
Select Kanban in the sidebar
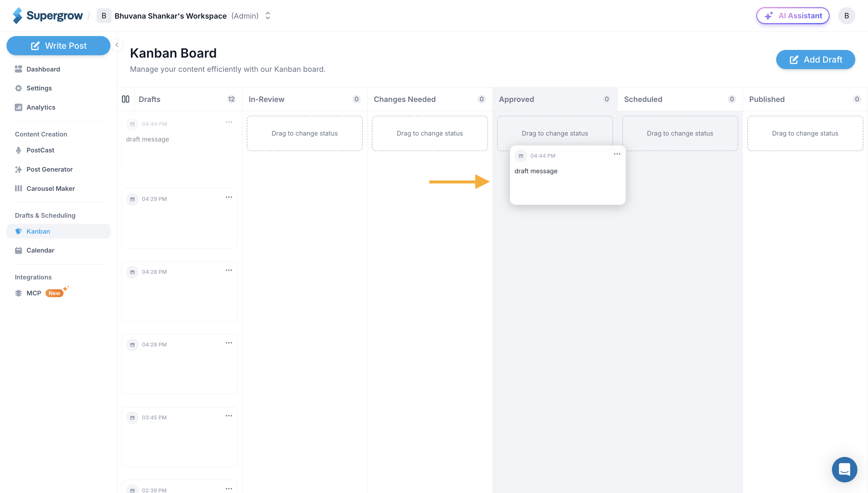pos(58,231)
